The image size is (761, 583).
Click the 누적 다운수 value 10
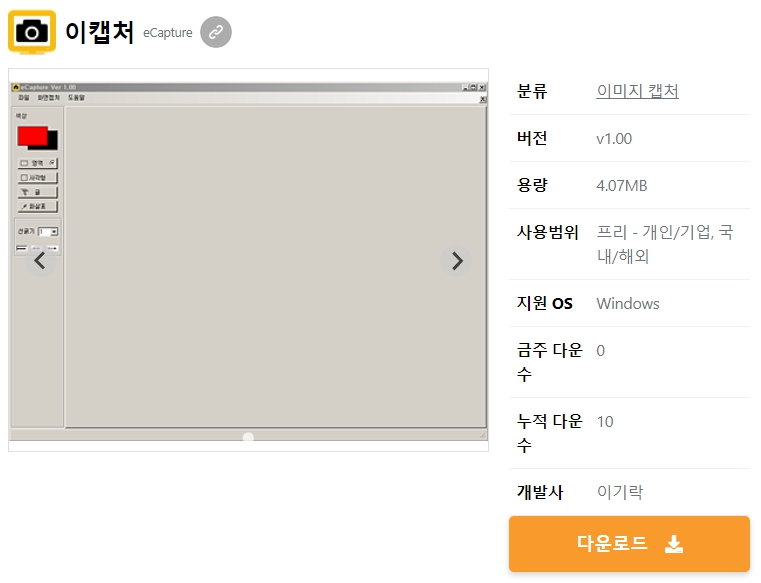point(605,421)
